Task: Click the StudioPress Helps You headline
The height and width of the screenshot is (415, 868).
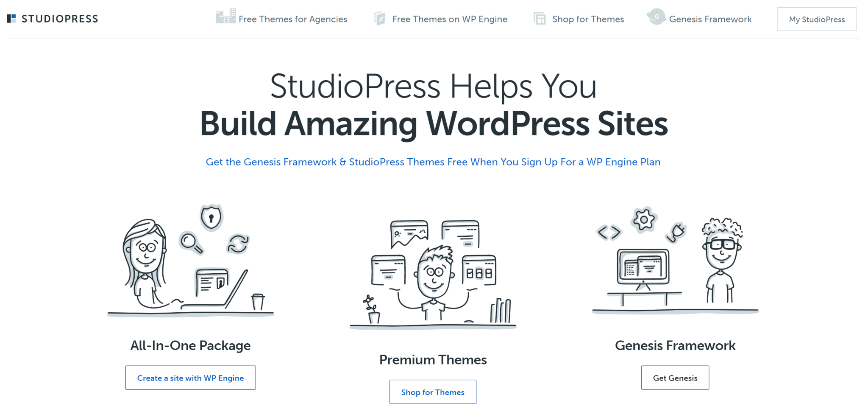Action: (x=433, y=86)
